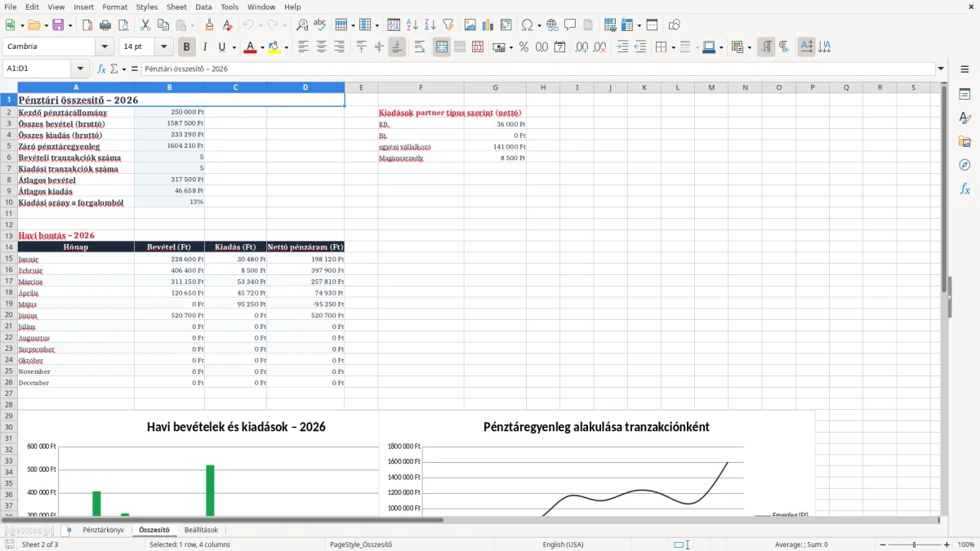Apply red font color swatch

250,47
